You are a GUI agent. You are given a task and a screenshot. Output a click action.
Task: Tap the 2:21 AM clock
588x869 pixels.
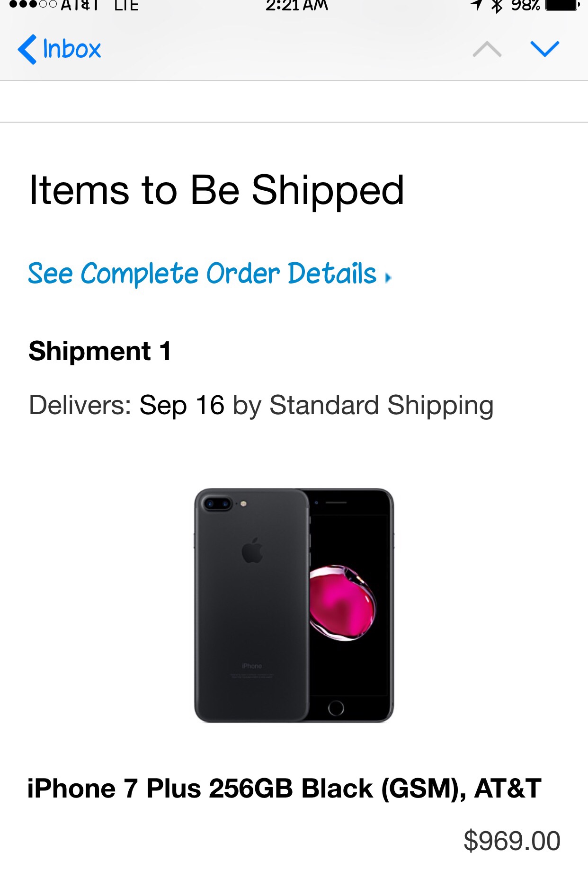tap(296, 5)
